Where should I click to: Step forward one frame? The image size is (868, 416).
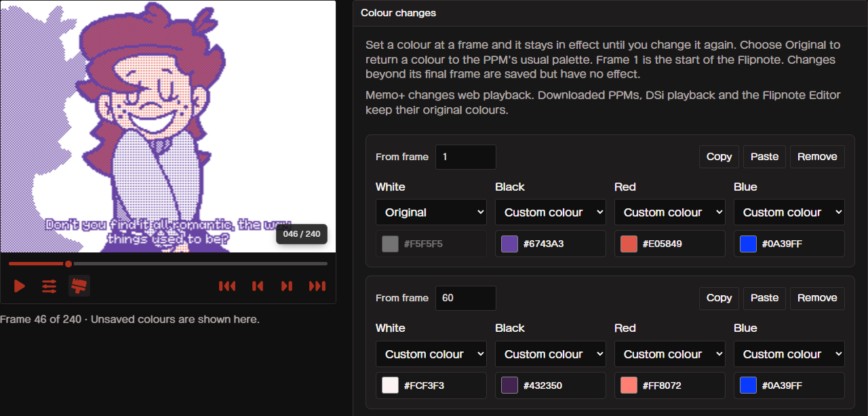(x=287, y=286)
